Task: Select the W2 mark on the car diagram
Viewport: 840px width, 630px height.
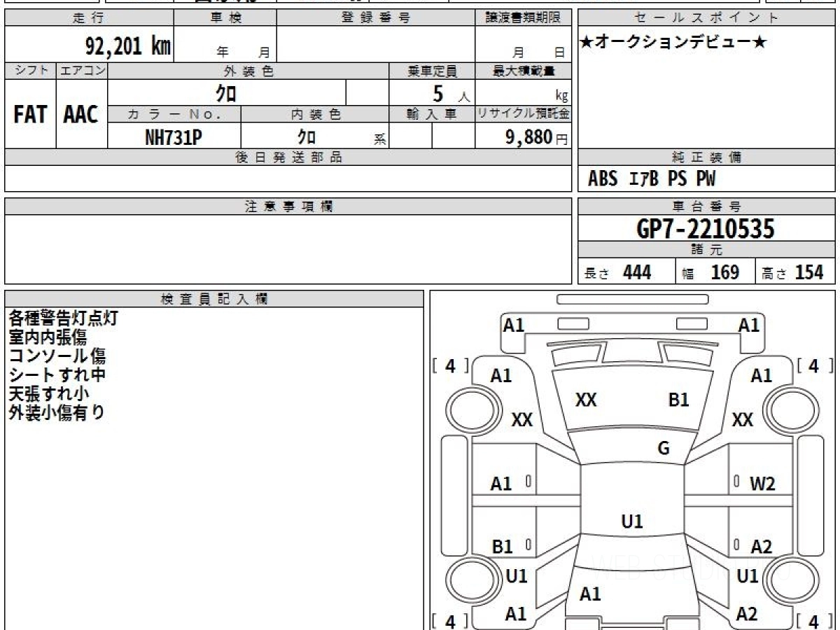Action: click(762, 484)
